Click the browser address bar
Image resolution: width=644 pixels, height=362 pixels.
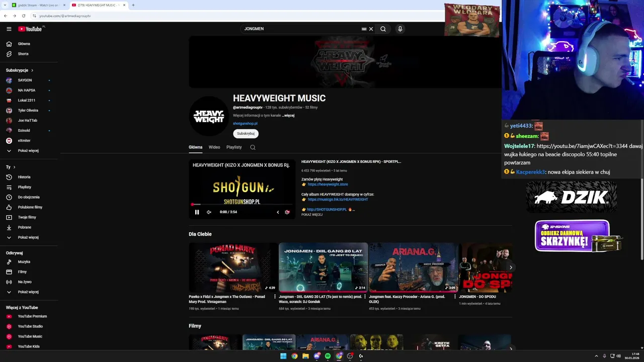coord(236,16)
